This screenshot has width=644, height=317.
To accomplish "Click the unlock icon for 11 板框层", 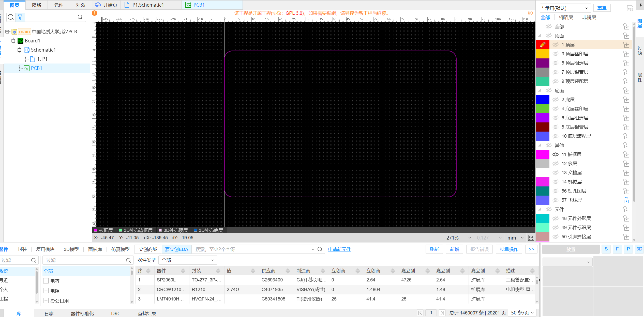I will click(x=626, y=154).
